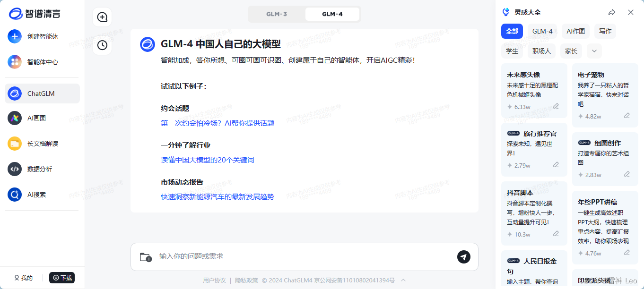
Task: Click edit pencil on 旅行推荐官 card
Action: click(x=556, y=165)
